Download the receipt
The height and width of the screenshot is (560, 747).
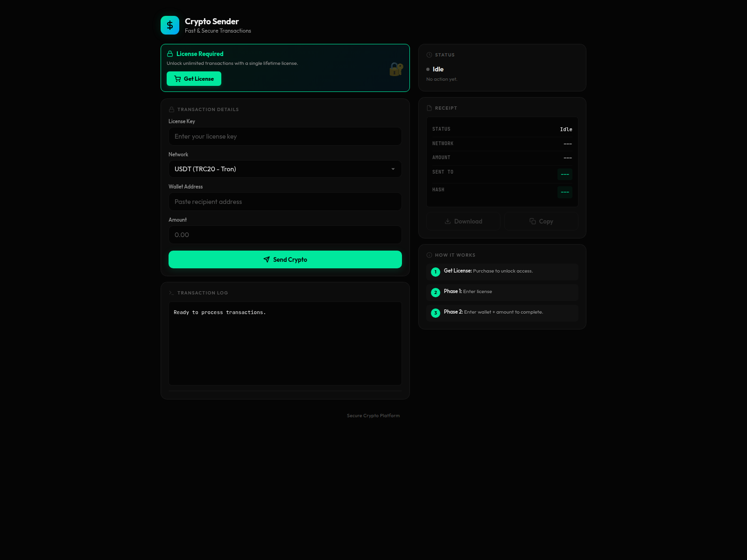point(463,221)
